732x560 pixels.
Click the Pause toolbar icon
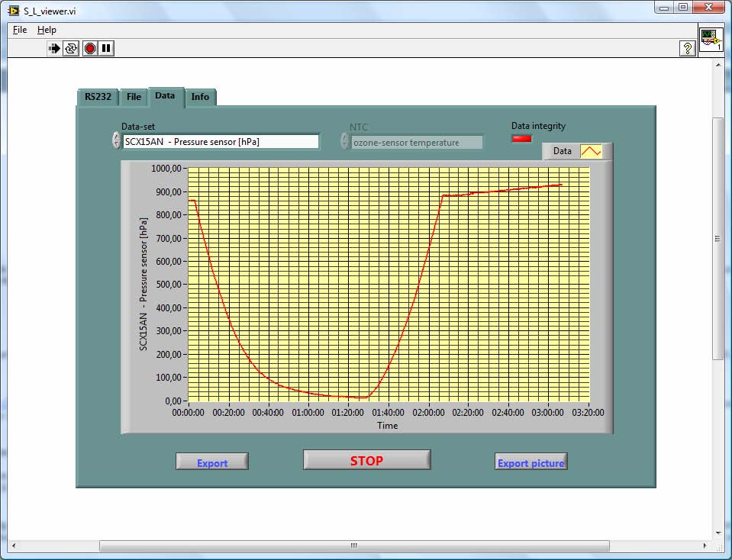pyautogui.click(x=106, y=48)
